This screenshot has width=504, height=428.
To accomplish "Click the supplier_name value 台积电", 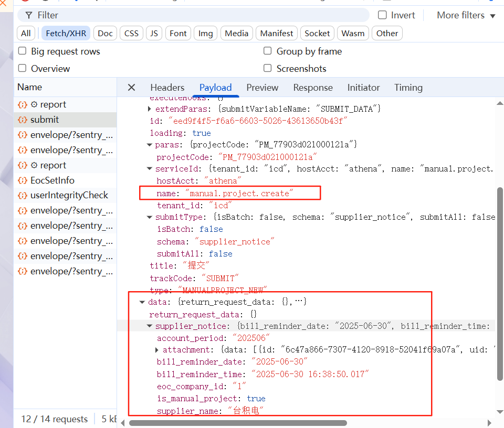I will pyautogui.click(x=246, y=410).
